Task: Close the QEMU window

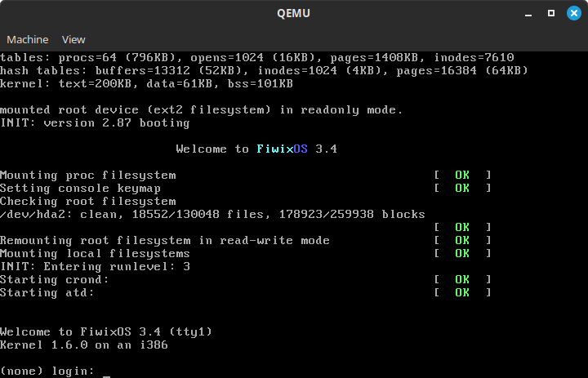Action: [x=574, y=14]
